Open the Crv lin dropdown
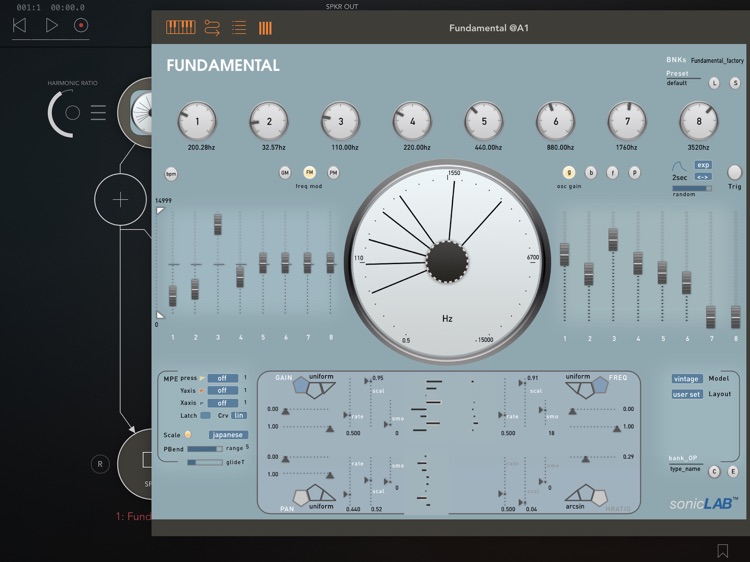 point(239,415)
